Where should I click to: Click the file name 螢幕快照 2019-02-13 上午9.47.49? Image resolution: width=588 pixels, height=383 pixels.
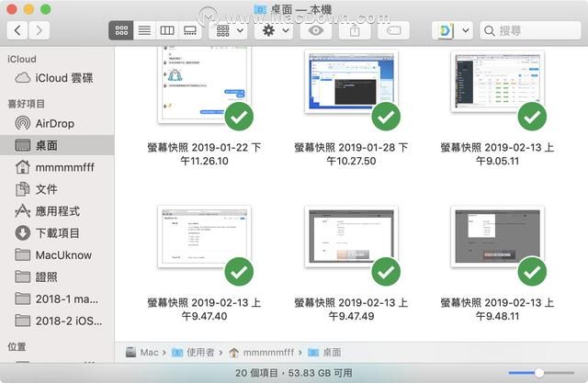351,310
